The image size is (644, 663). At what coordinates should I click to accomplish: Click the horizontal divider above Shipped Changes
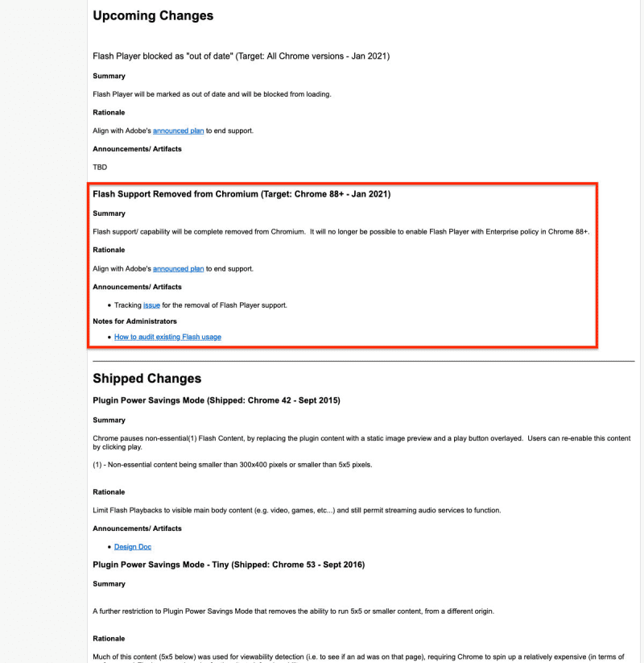coord(362,361)
